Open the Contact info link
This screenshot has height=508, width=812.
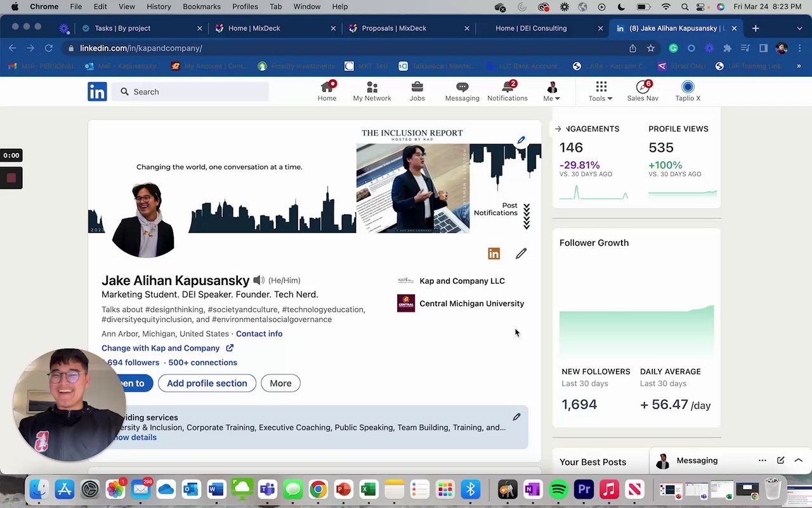click(x=259, y=334)
